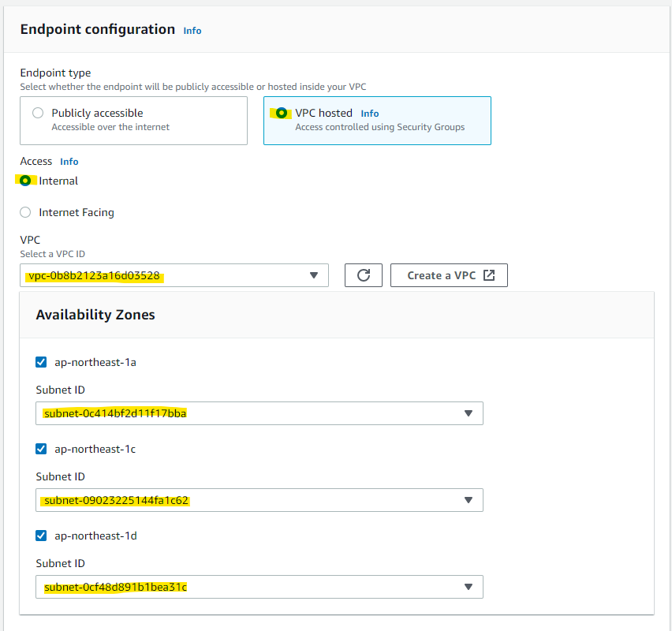Toggle the ap-northeast-1c availability zone checkbox

[41, 449]
